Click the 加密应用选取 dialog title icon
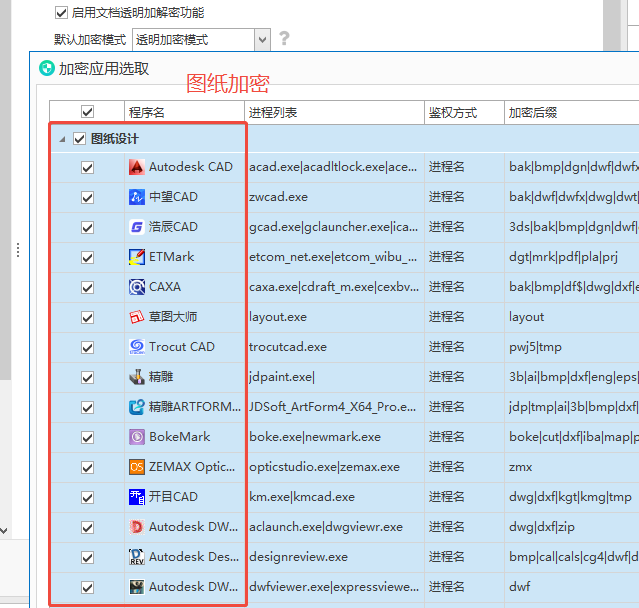This screenshot has width=639, height=608. [x=46, y=68]
